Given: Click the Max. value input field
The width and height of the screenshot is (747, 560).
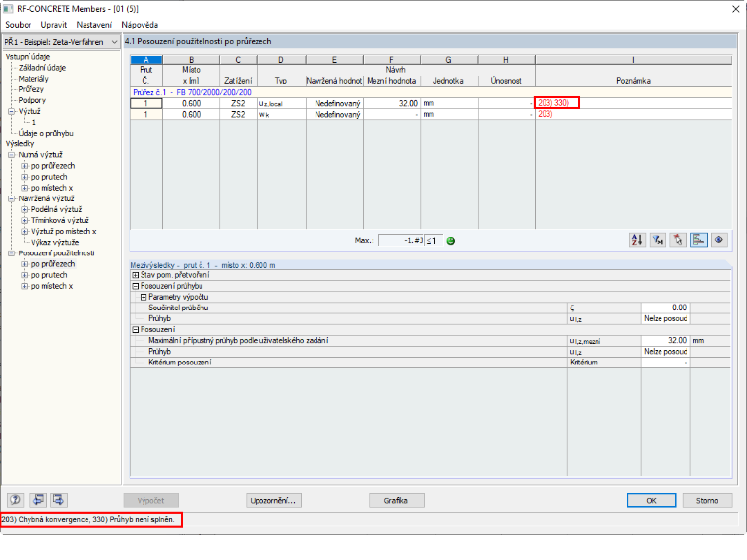Looking at the screenshot, I should (401, 241).
